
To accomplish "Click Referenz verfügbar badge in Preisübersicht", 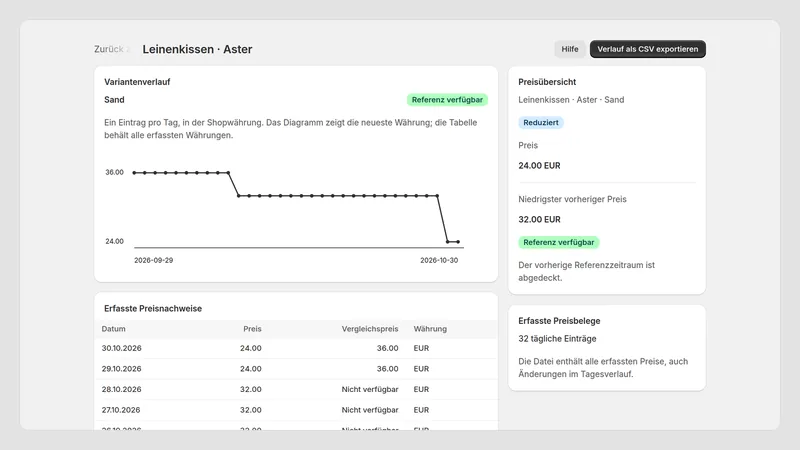I will (559, 242).
